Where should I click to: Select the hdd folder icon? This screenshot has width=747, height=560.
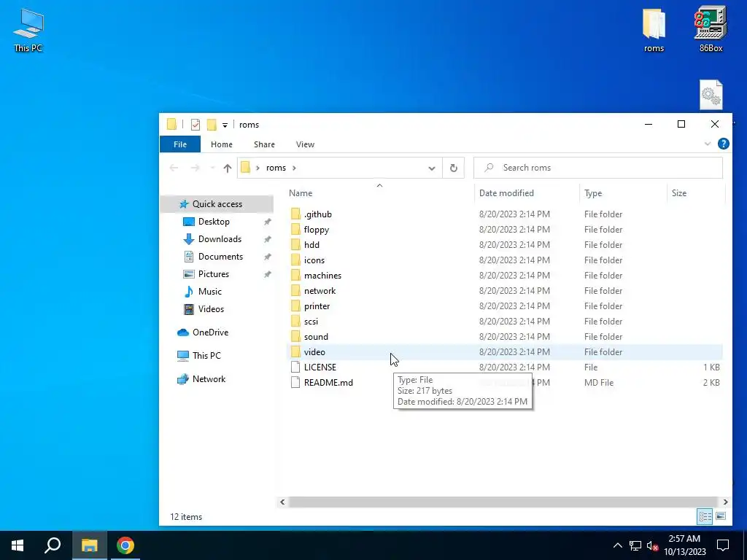(295, 245)
